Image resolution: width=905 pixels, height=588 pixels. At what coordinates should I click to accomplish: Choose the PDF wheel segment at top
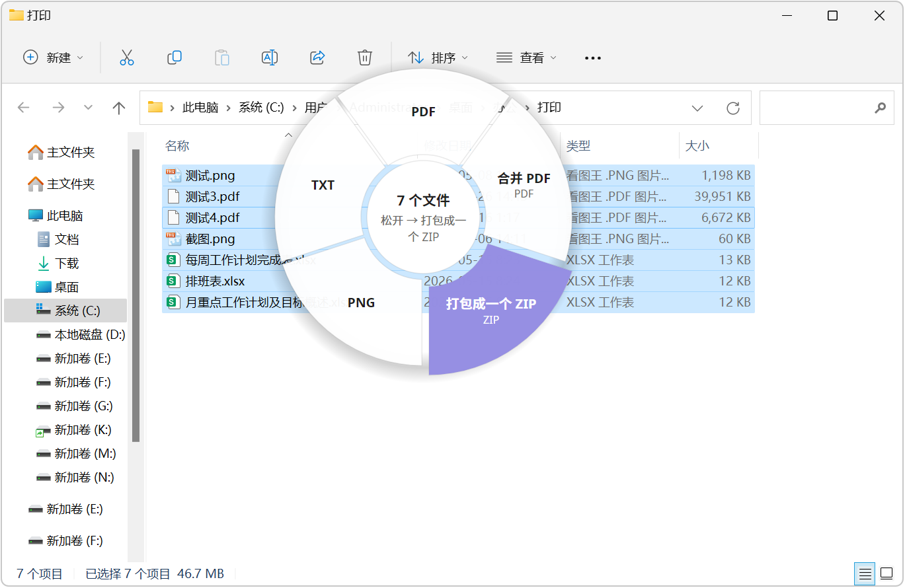point(423,112)
